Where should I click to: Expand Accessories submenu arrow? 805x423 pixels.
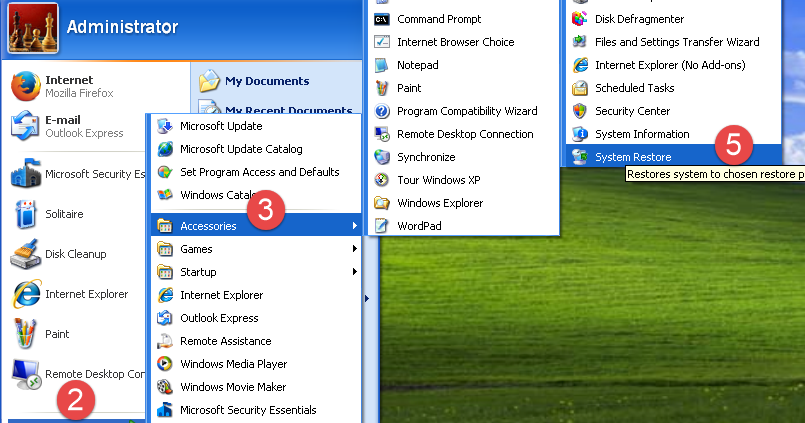pyautogui.click(x=354, y=226)
